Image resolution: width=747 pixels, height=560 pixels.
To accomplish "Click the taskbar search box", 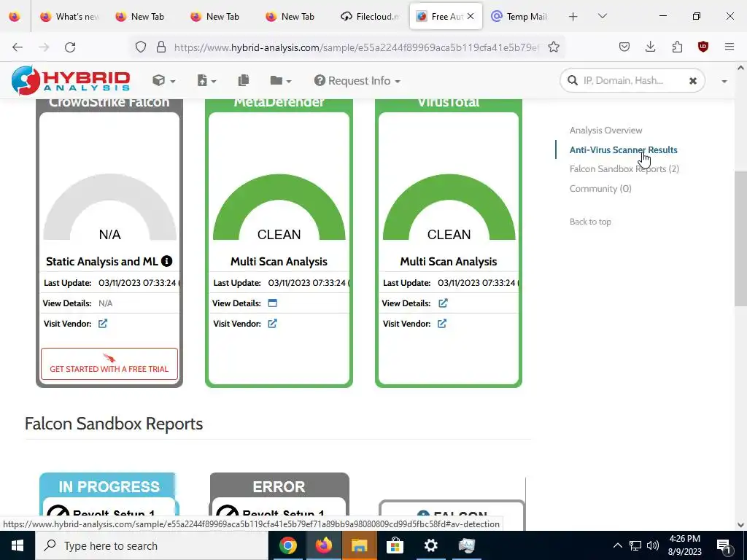I will point(152,545).
